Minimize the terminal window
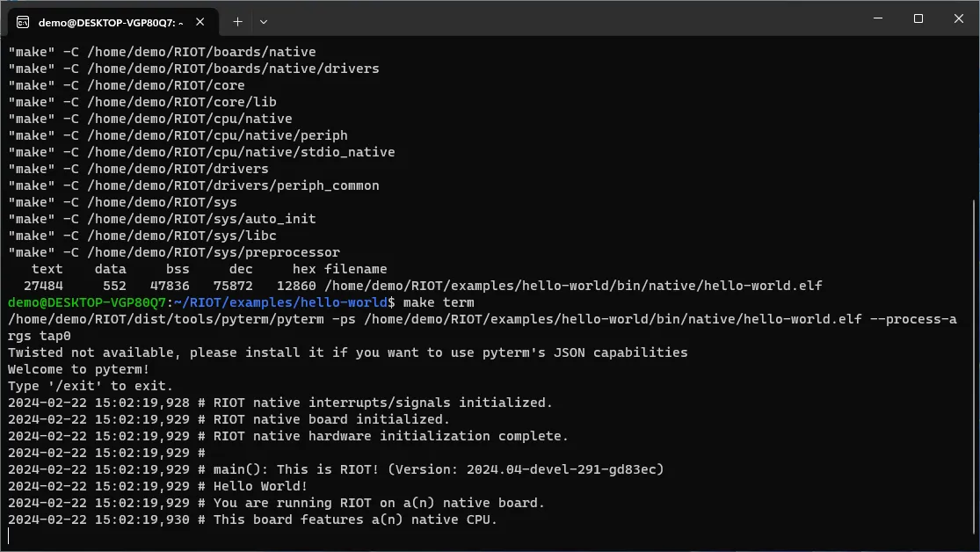 point(877,18)
